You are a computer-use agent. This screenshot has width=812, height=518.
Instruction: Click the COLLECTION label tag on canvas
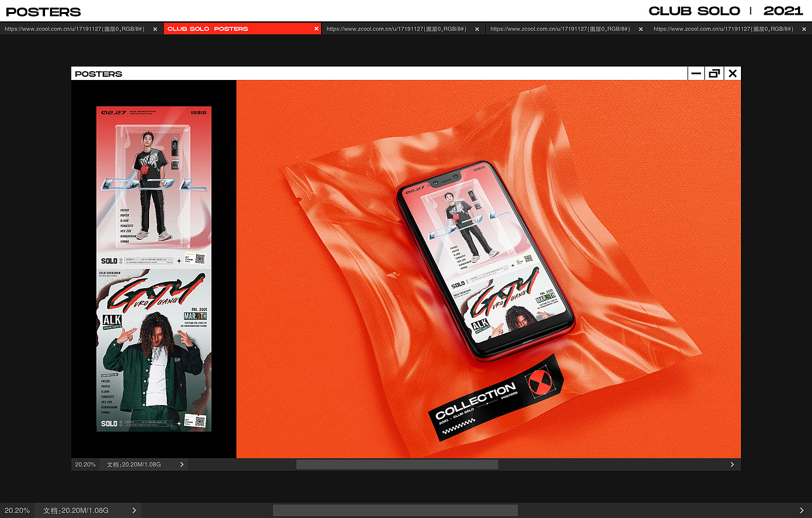pyautogui.click(x=497, y=398)
